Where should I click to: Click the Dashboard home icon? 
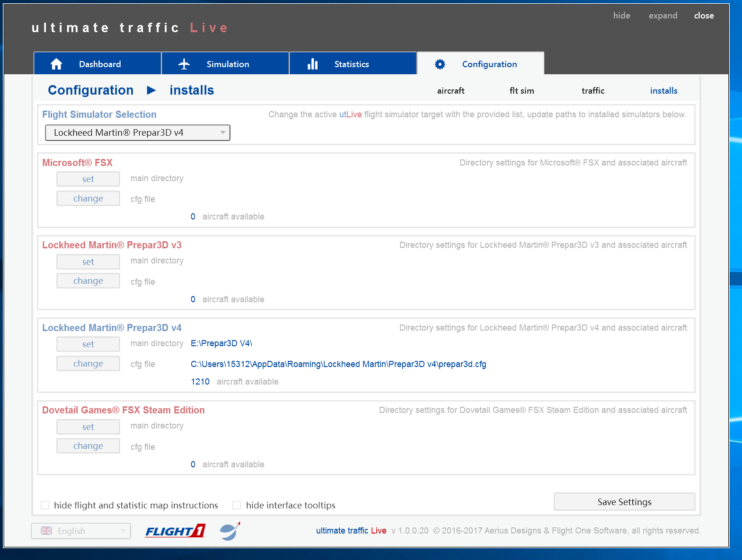[56, 64]
